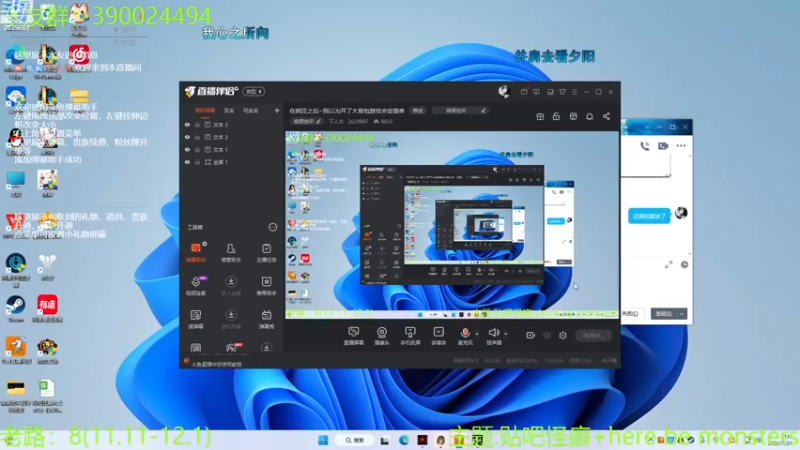This screenshot has width=800, height=450.
Task: Open the store icon in header
Action: tap(573, 117)
